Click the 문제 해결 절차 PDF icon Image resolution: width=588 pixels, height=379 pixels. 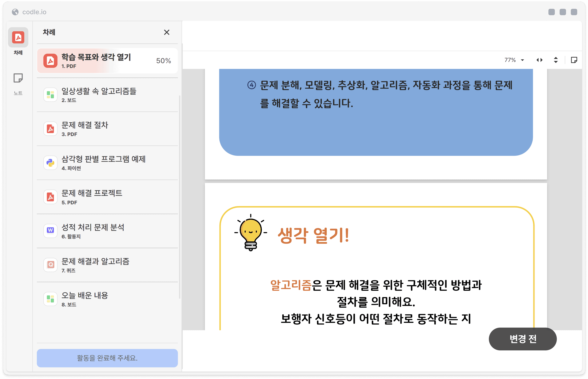pyautogui.click(x=50, y=129)
